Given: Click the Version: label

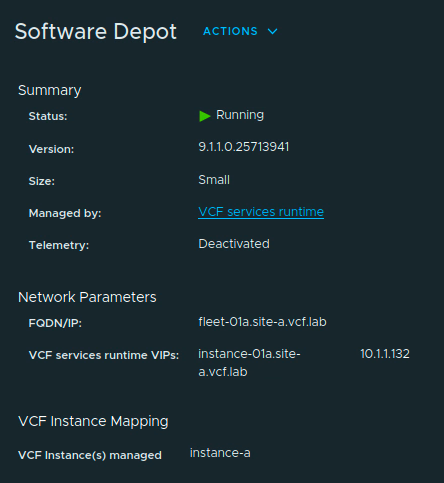Looking at the screenshot, I should 51,149.
